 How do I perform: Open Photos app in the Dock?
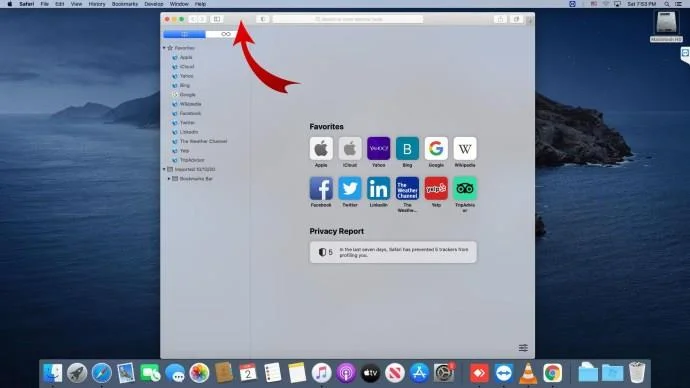pyautogui.click(x=199, y=373)
